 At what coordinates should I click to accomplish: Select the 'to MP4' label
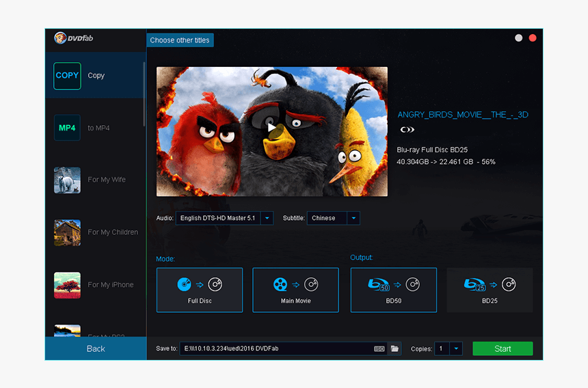pyautogui.click(x=98, y=128)
